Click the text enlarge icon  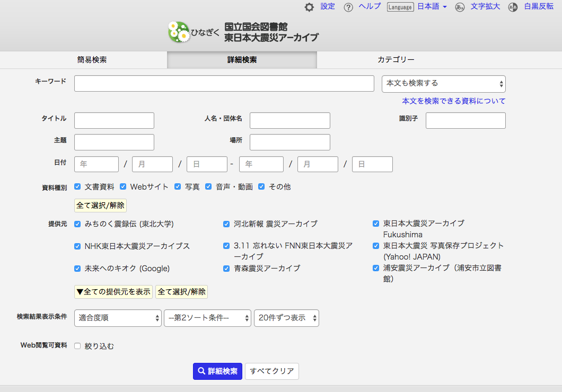click(x=460, y=7)
